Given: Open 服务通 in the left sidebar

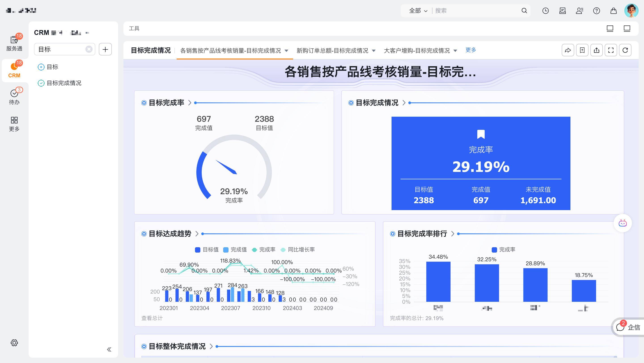Looking at the screenshot, I should [14, 43].
